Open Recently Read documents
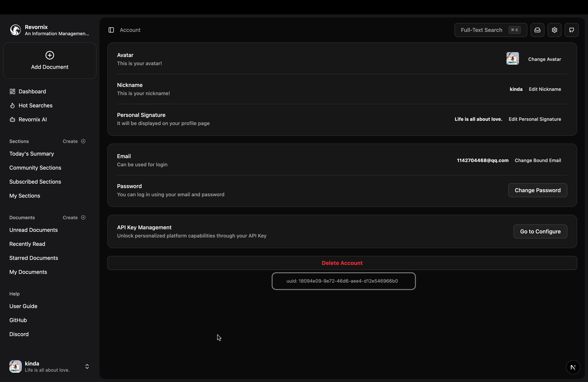The height and width of the screenshot is (382, 588). tap(27, 244)
